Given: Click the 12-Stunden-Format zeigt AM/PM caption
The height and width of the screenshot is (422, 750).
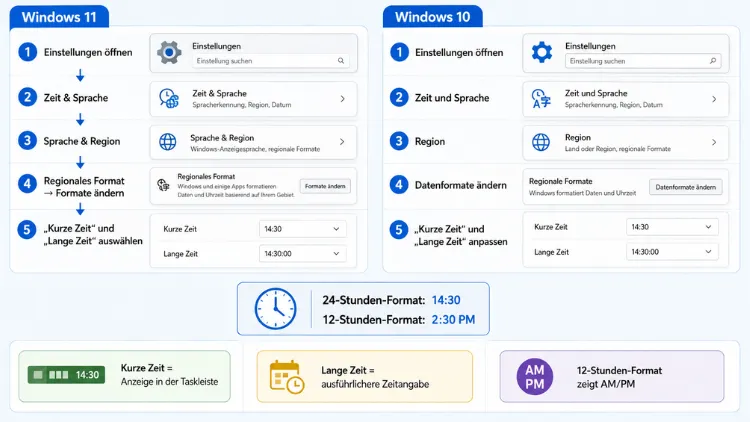Looking at the screenshot, I should tap(619, 377).
